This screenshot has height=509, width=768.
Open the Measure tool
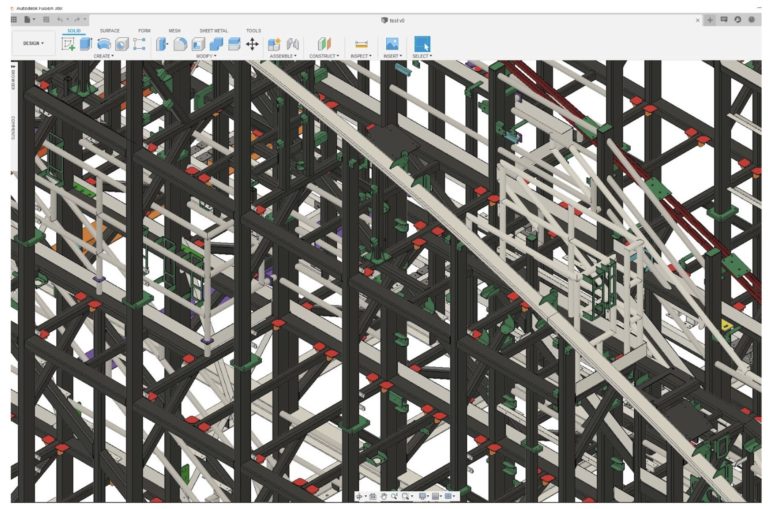click(x=362, y=44)
